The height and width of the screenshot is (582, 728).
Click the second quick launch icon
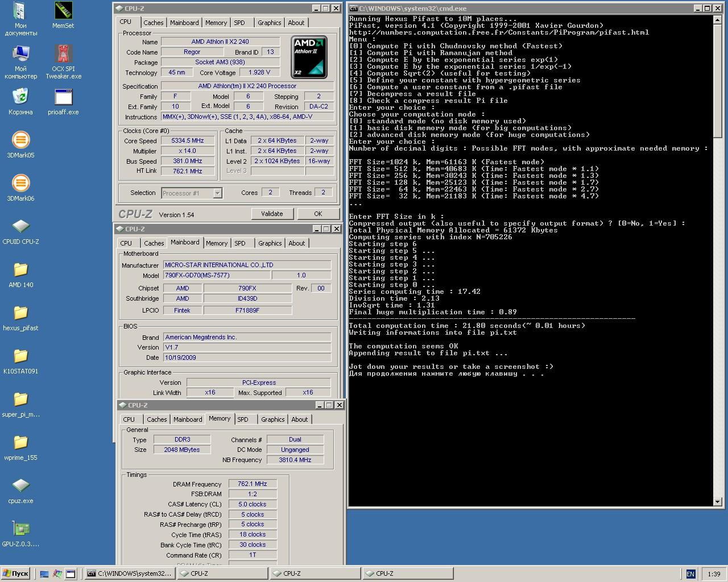pyautogui.click(x=57, y=574)
